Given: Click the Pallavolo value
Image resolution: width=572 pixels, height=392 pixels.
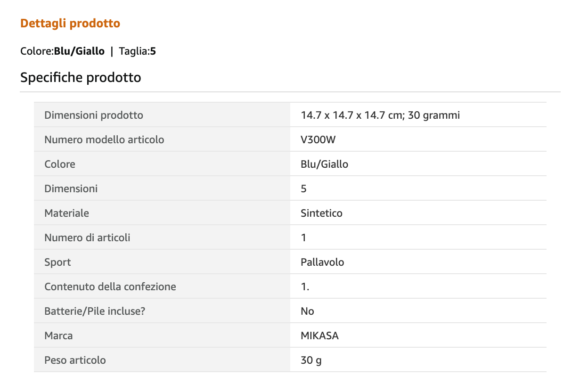Looking at the screenshot, I should (x=322, y=262).
